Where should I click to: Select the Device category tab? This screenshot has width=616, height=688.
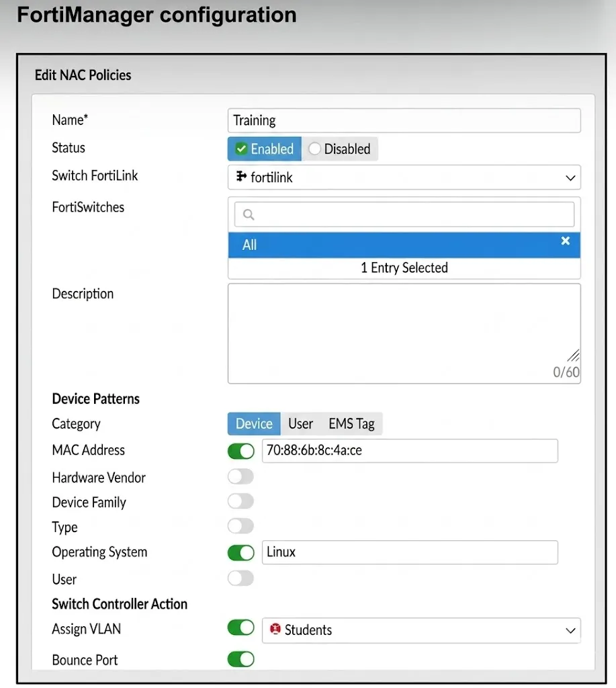click(x=254, y=424)
